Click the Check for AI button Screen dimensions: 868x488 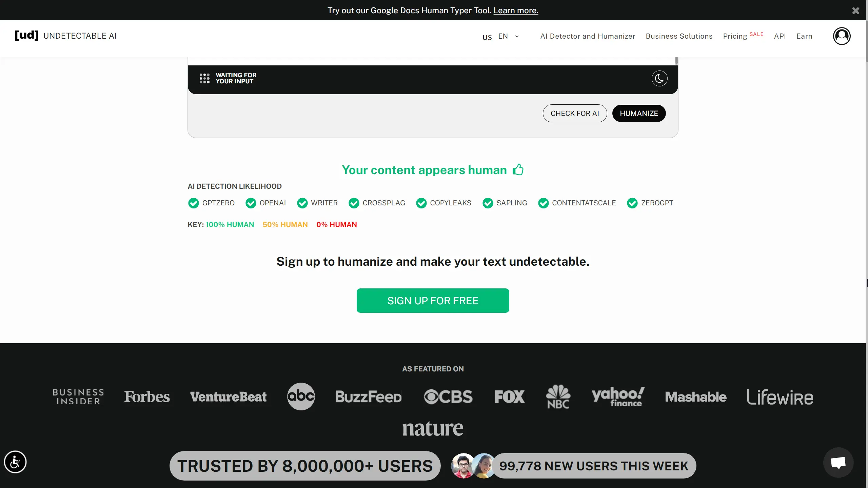(575, 113)
